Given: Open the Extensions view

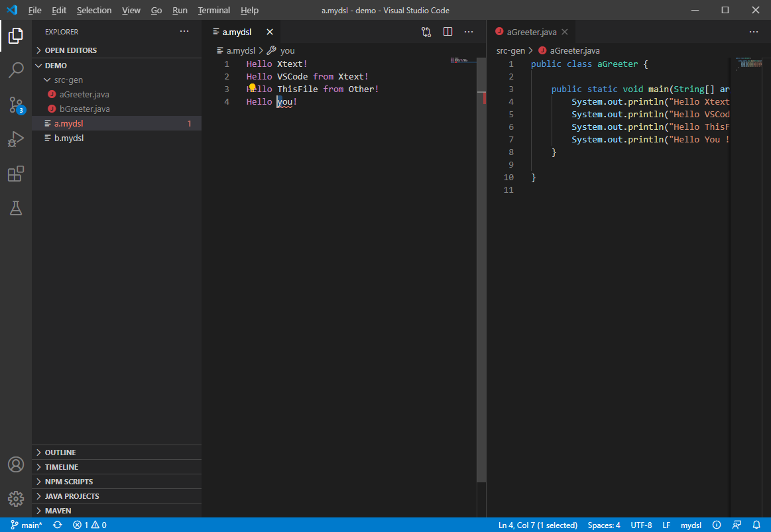Looking at the screenshot, I should (x=16, y=174).
